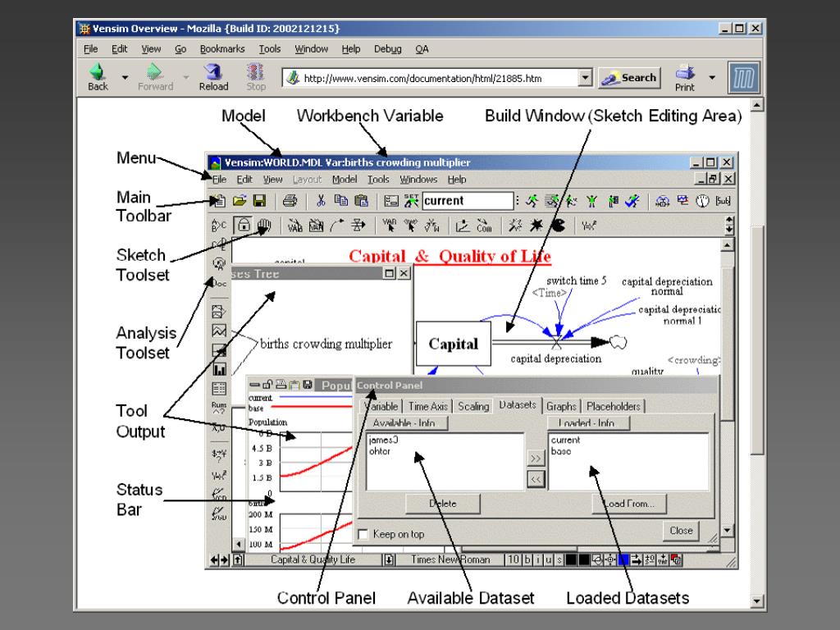Click the sketch toolset up/down stepper
The height and width of the screenshot is (630, 840).
point(728,226)
